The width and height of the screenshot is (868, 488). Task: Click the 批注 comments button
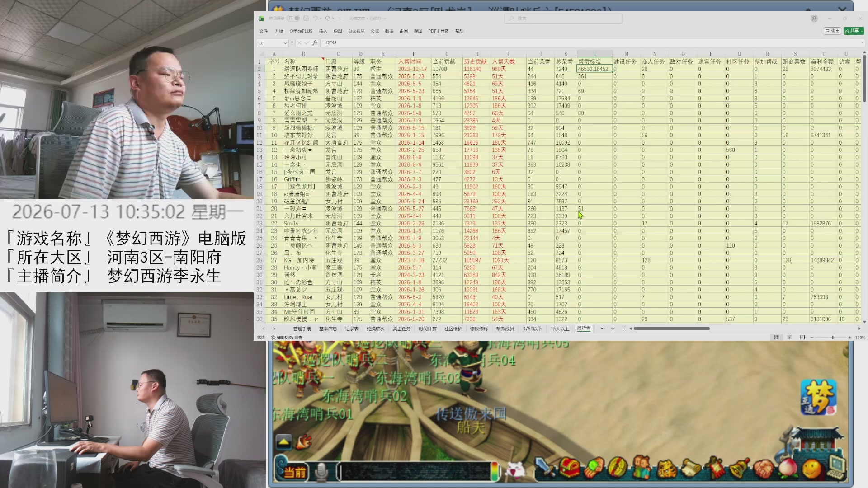pos(832,31)
